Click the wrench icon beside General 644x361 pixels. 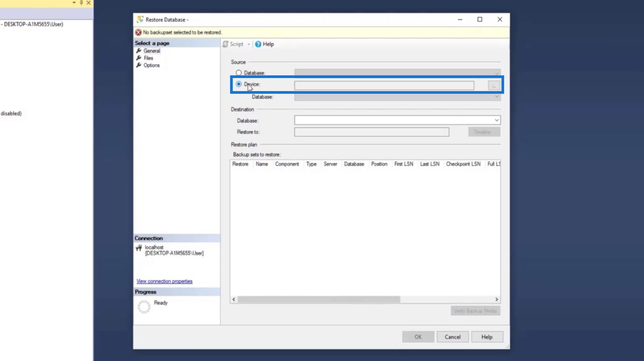139,51
